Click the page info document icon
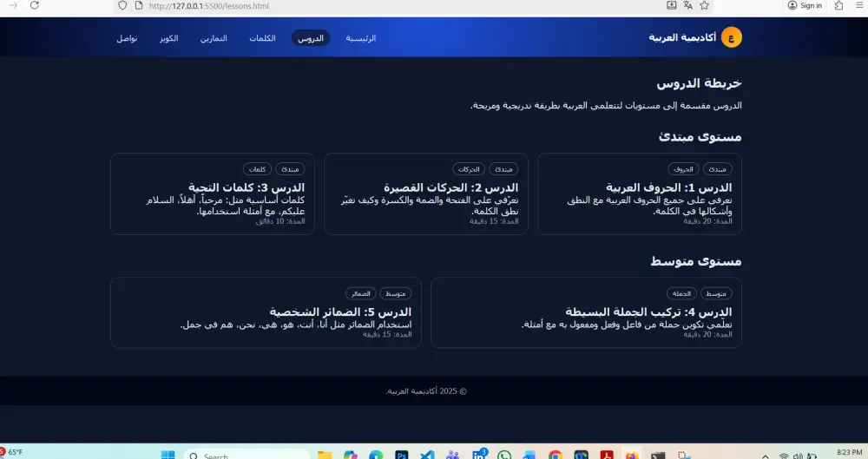 [139, 5]
